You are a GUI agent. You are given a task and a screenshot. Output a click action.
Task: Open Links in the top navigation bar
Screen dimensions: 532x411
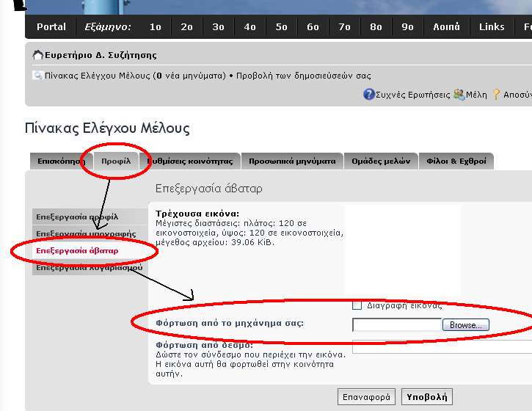(x=492, y=27)
